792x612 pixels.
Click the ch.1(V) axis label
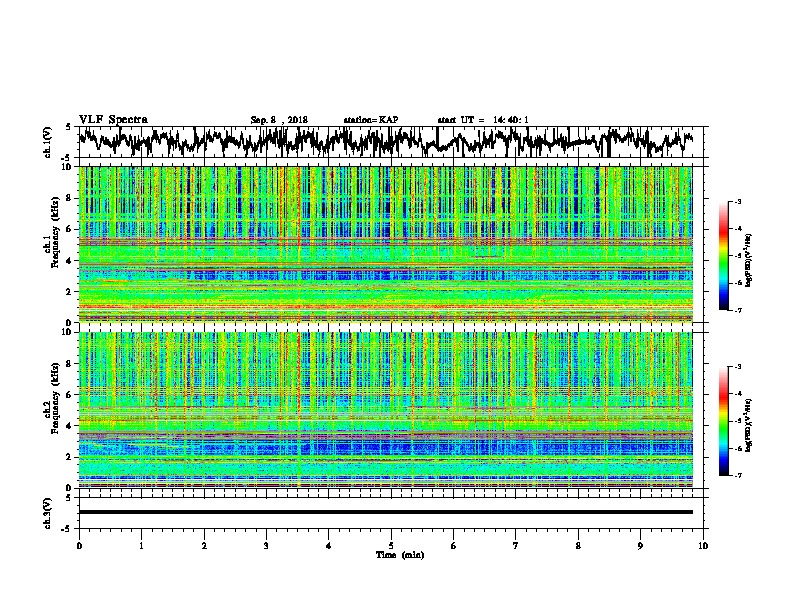[x=48, y=142]
